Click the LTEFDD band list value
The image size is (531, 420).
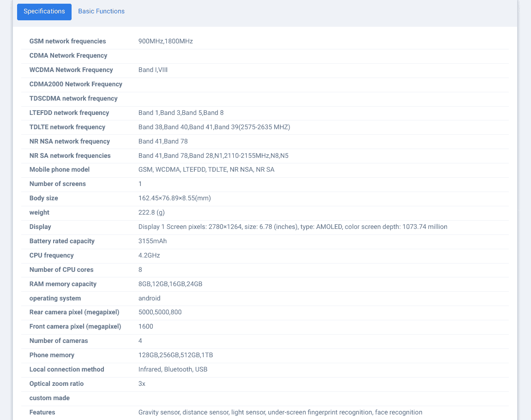coord(181,113)
